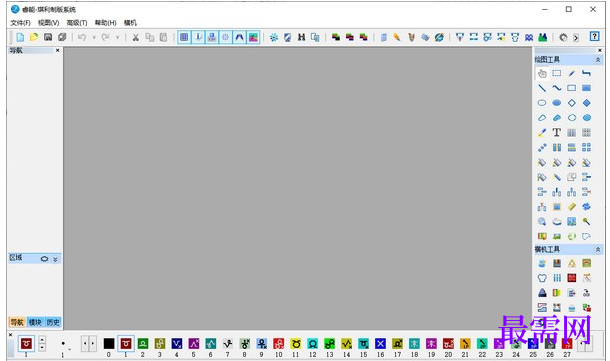Viewport: 610px width, 361px height.
Task: Switch to the 导航 bottom tab
Action: click(17, 322)
